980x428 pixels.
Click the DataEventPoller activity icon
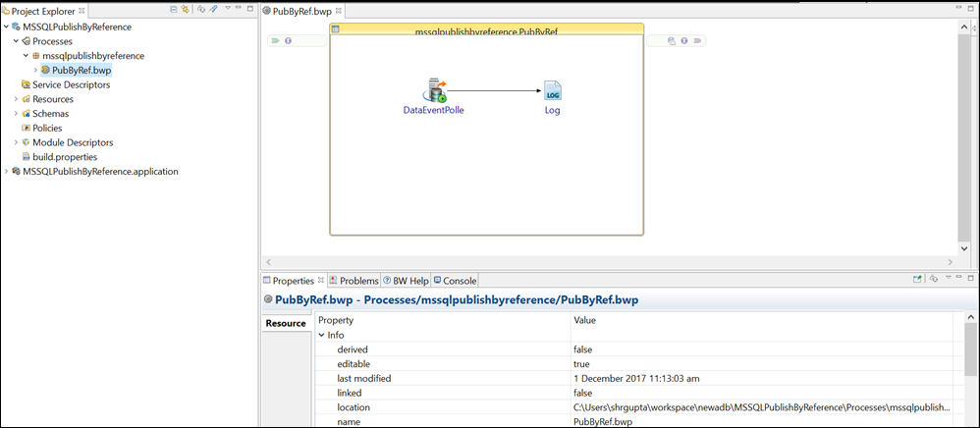[x=436, y=91]
